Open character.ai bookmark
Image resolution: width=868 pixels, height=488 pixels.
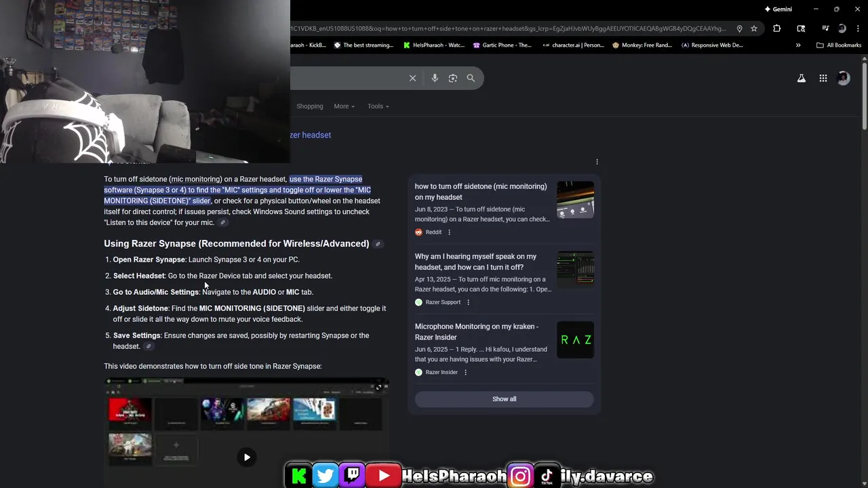573,45
